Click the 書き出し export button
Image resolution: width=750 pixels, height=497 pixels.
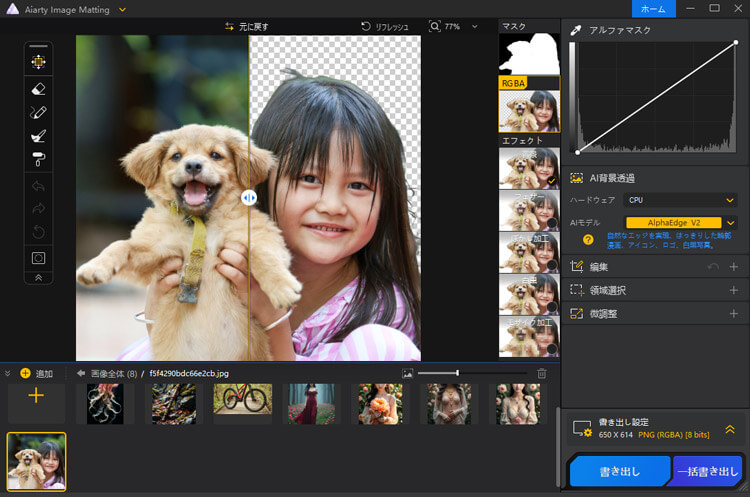point(620,471)
